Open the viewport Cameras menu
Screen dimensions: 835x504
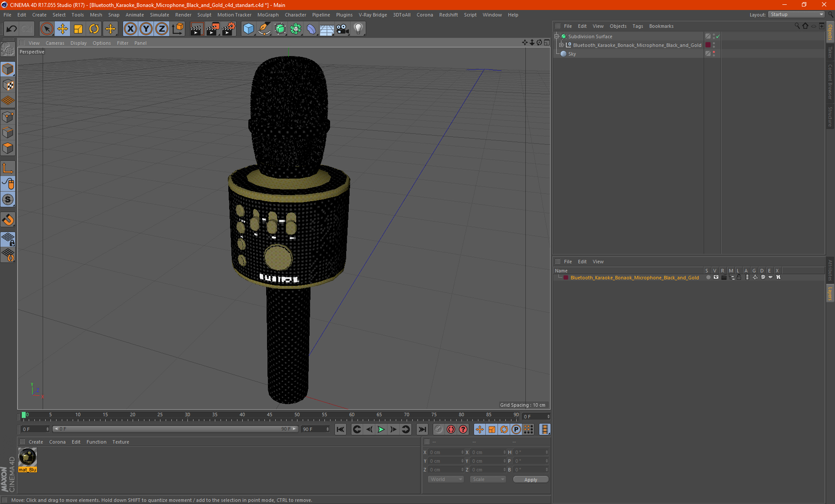coord(55,43)
